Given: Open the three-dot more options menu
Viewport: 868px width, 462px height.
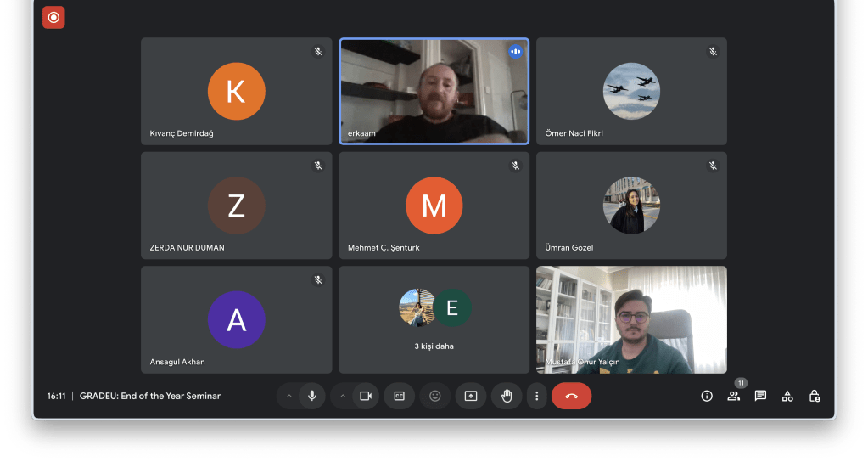Looking at the screenshot, I should point(536,396).
